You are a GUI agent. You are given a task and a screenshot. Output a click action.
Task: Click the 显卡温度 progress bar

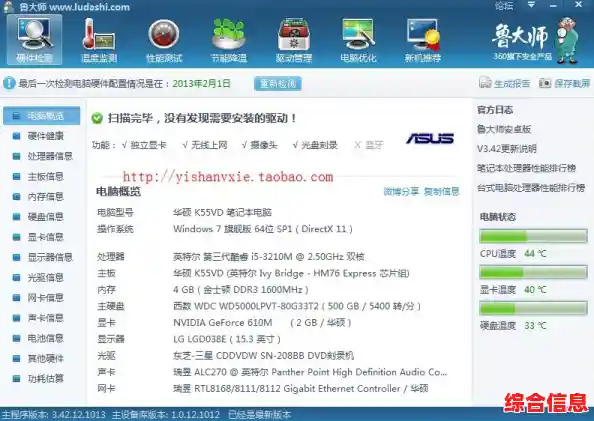[533, 272]
